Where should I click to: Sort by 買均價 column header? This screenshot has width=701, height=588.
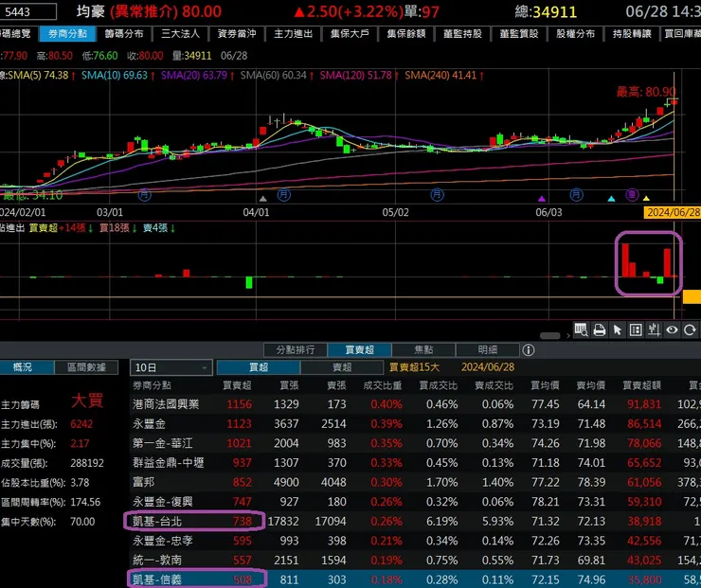click(545, 385)
